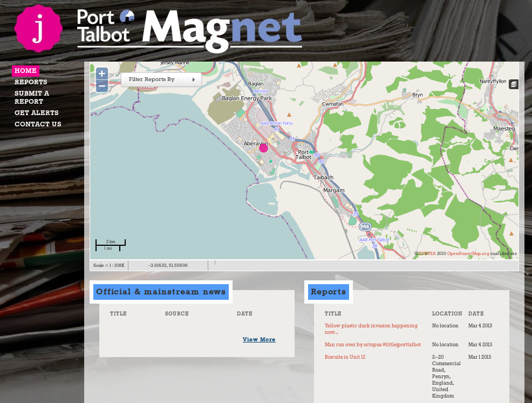This screenshot has height=403, width=532.
Task: Follow the View More news link
Action: 259,339
